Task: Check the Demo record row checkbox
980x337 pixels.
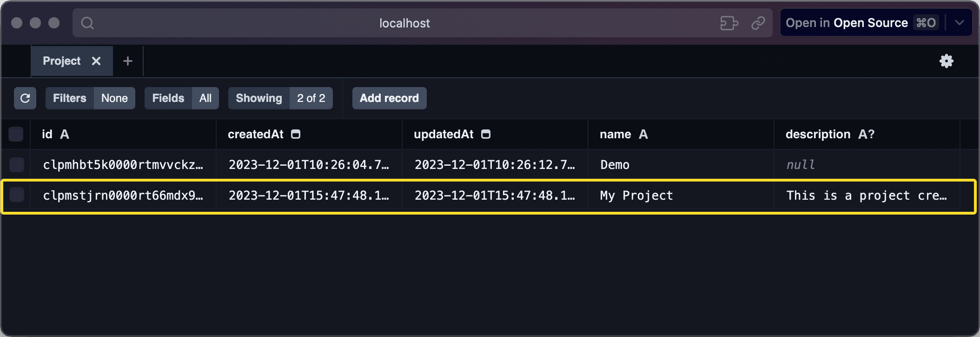Action: click(17, 165)
